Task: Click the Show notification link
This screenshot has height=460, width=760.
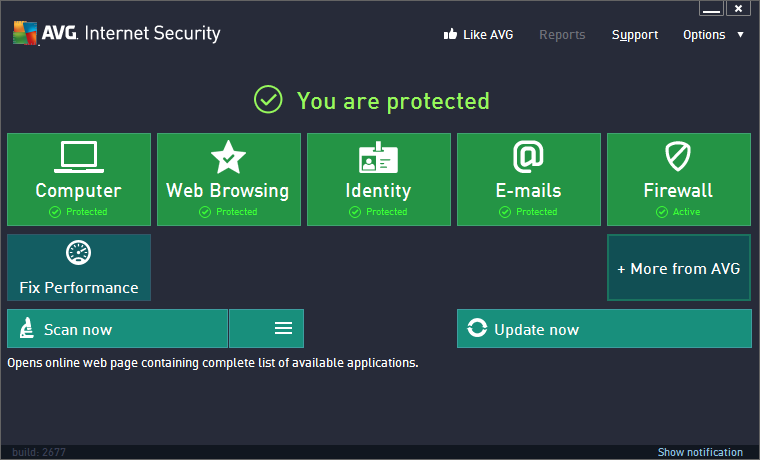Action: pyautogui.click(x=700, y=453)
